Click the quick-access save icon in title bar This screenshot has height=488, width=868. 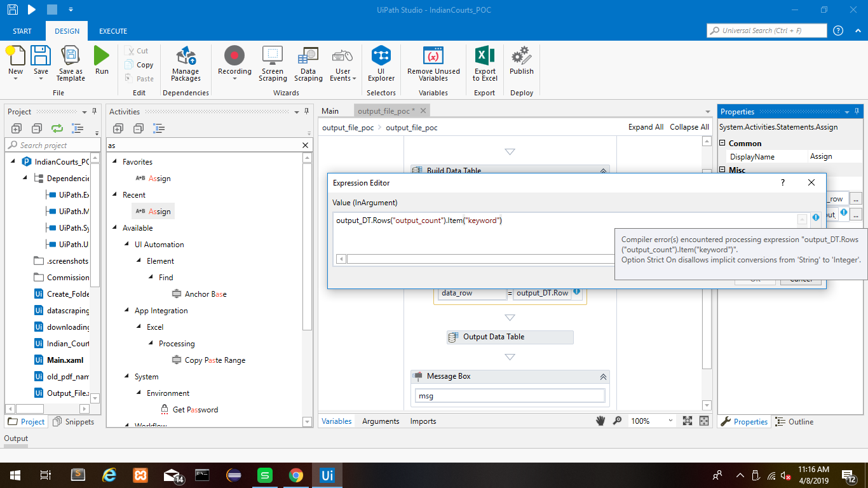pyautogui.click(x=12, y=10)
